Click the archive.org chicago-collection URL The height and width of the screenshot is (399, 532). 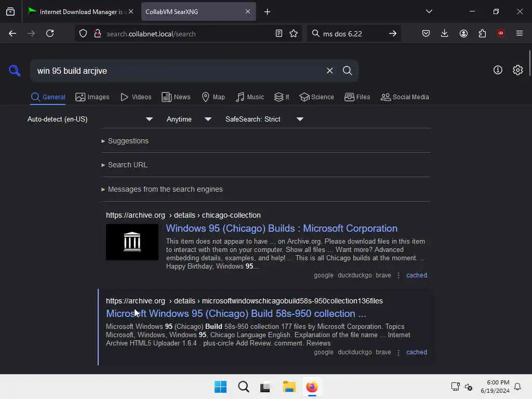[183, 215]
